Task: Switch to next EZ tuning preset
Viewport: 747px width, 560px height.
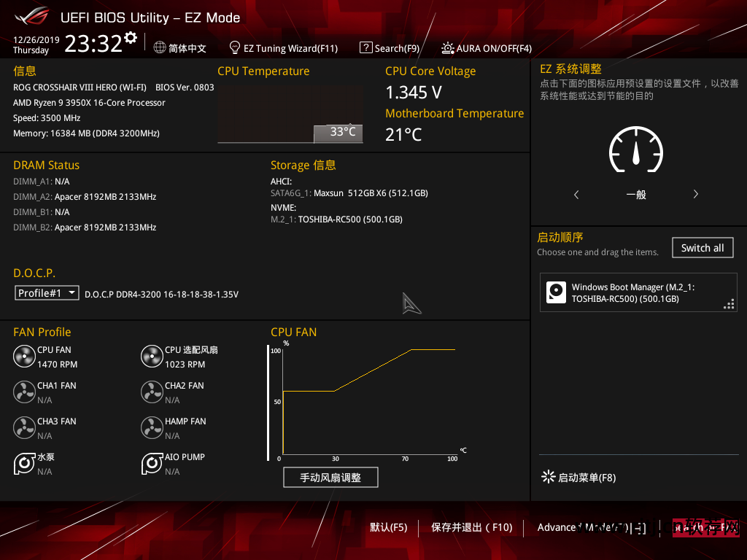Action: coord(695,194)
